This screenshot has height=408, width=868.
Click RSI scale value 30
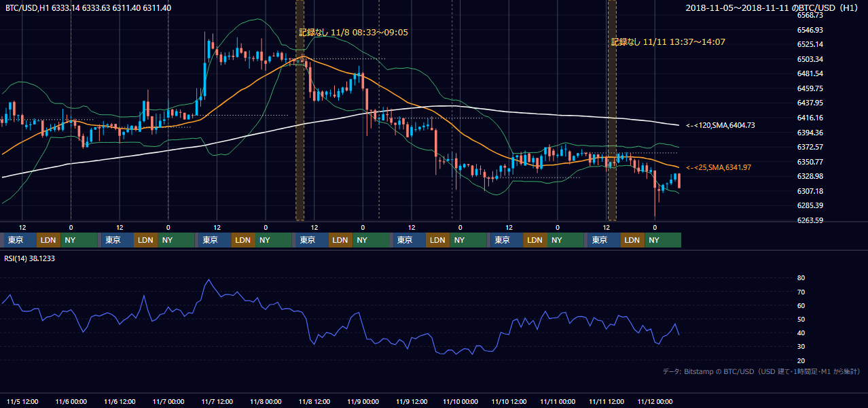[801, 347]
